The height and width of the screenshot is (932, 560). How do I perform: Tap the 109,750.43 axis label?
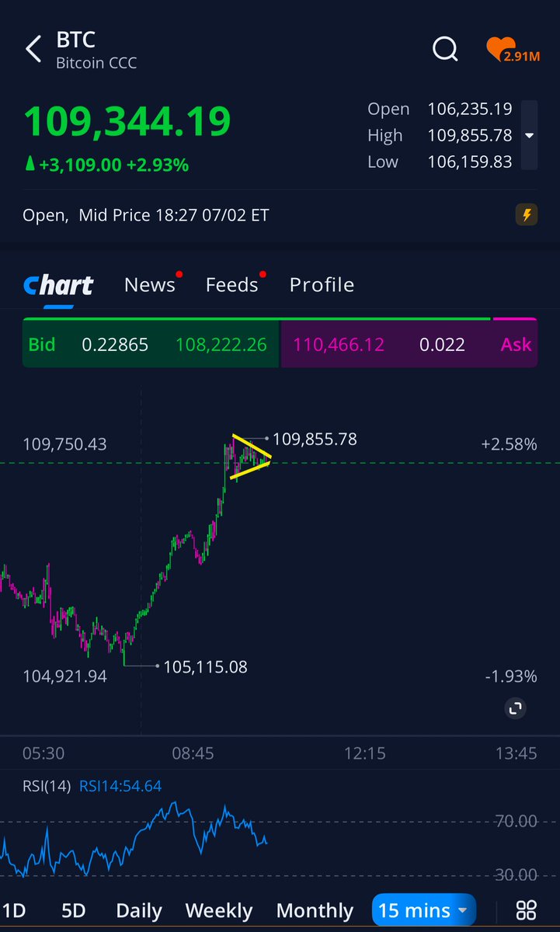[64, 444]
